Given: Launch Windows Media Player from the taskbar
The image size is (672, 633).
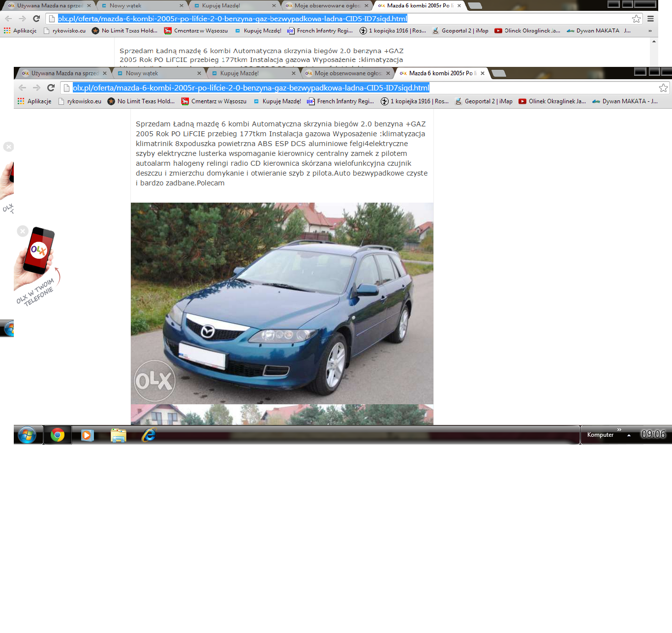Looking at the screenshot, I should [x=88, y=435].
